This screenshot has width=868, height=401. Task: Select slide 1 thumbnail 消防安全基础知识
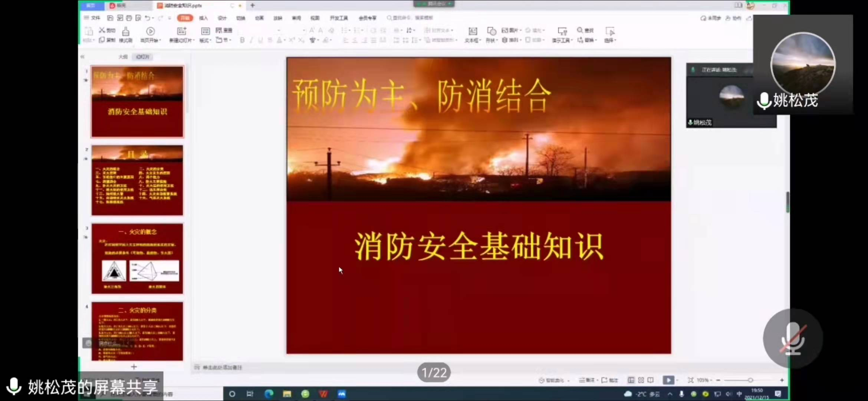coord(137,102)
